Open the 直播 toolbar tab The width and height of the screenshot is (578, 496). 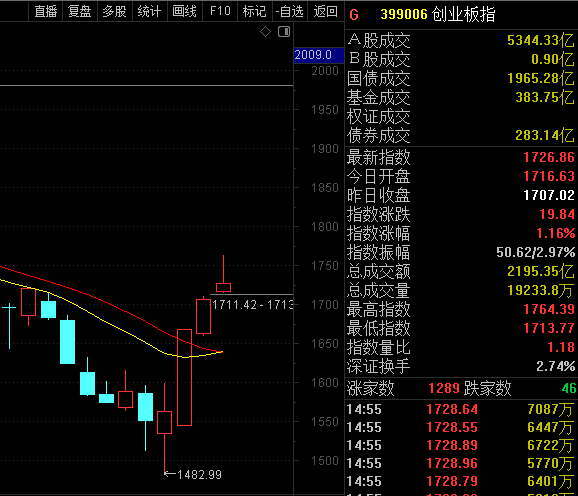pos(46,11)
